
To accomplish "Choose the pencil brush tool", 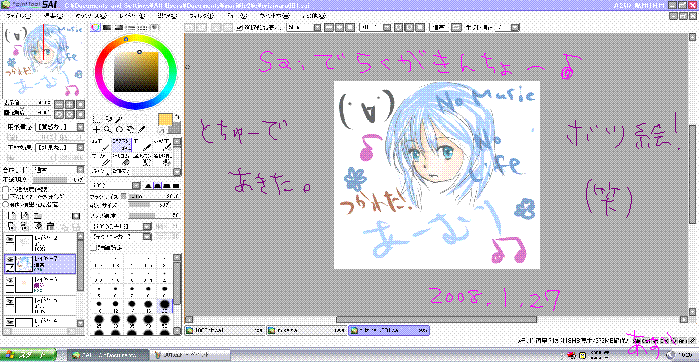I will pyautogui.click(x=101, y=144).
